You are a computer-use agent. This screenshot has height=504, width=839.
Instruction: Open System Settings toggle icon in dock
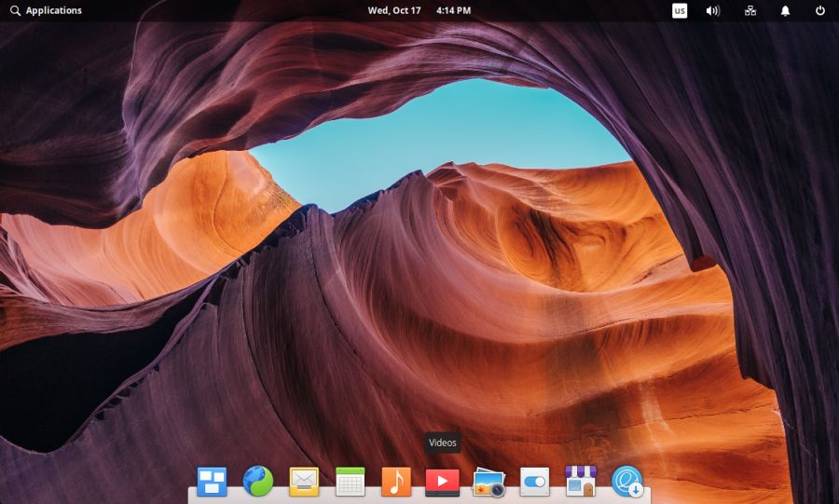[534, 482]
